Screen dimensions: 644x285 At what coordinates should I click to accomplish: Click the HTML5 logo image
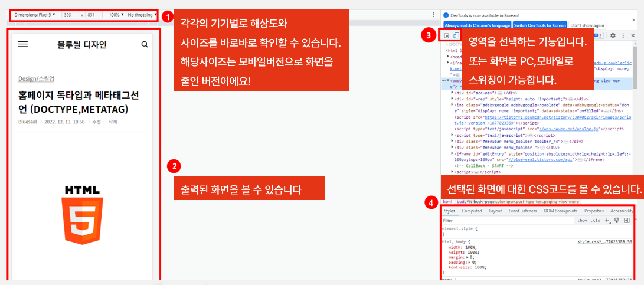(82, 215)
